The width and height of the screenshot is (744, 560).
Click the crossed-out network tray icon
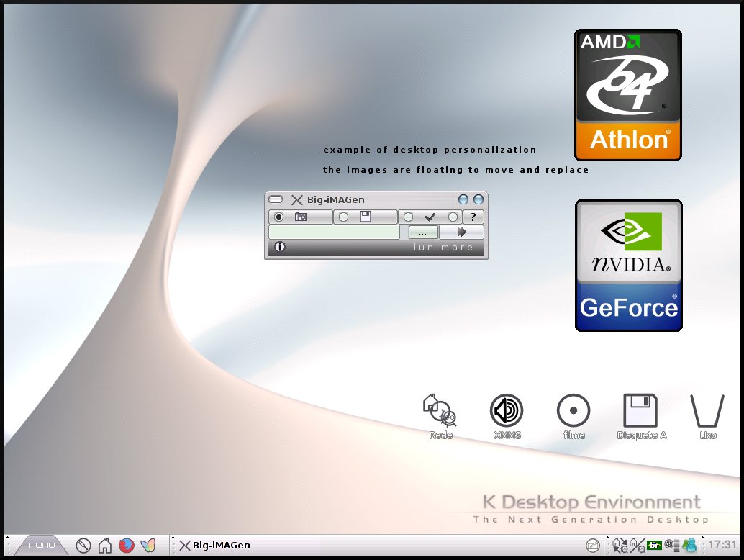point(638,546)
